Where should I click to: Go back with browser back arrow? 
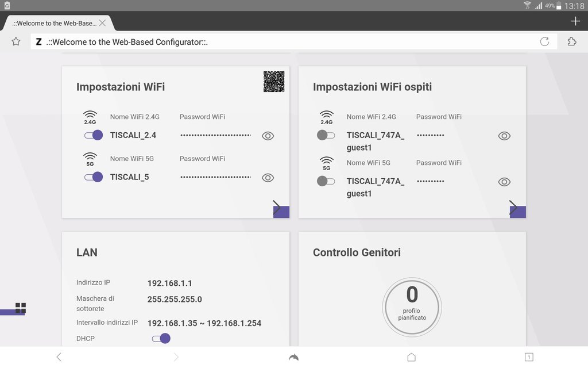[x=59, y=356]
